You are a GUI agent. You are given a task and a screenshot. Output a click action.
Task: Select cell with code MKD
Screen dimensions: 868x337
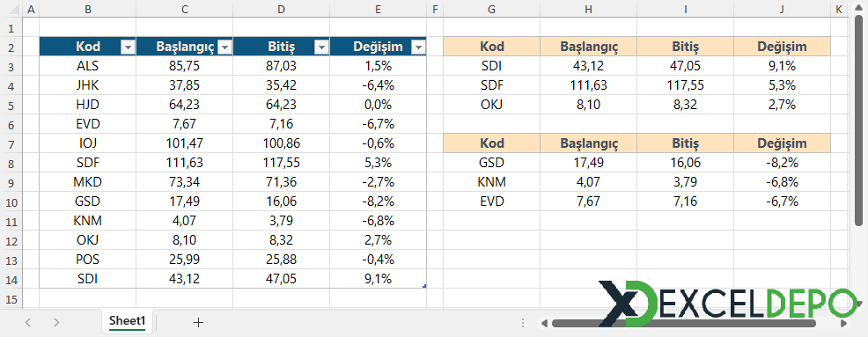pos(87,183)
